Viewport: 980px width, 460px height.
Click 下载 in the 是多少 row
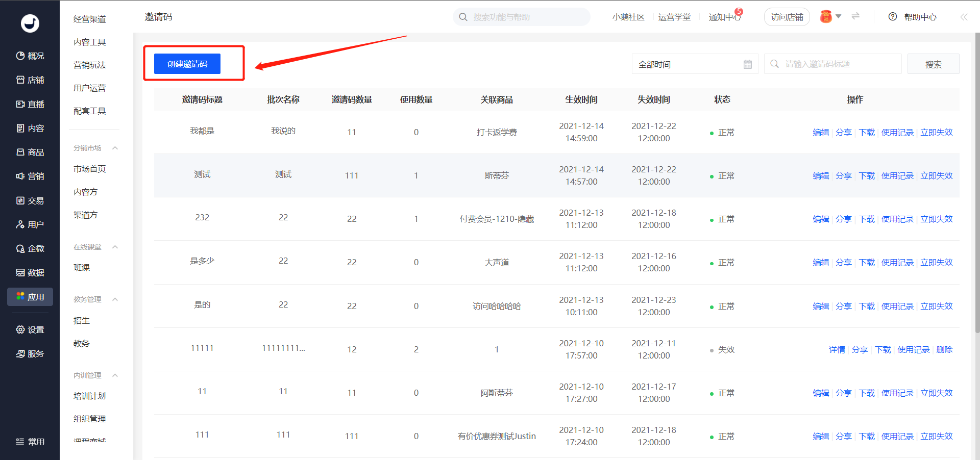[867, 262]
